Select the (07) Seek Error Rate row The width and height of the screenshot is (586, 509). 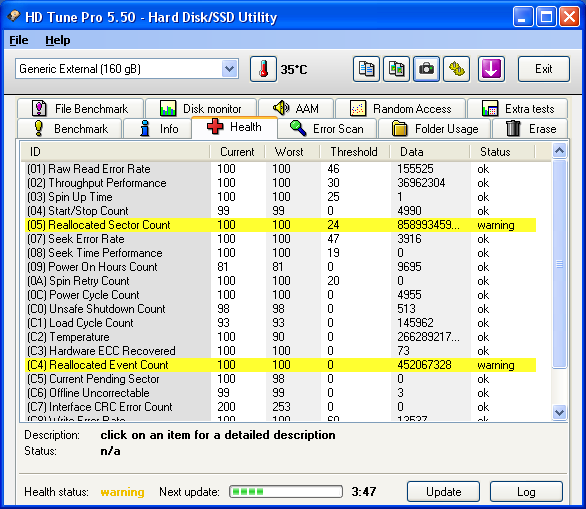coord(281,239)
